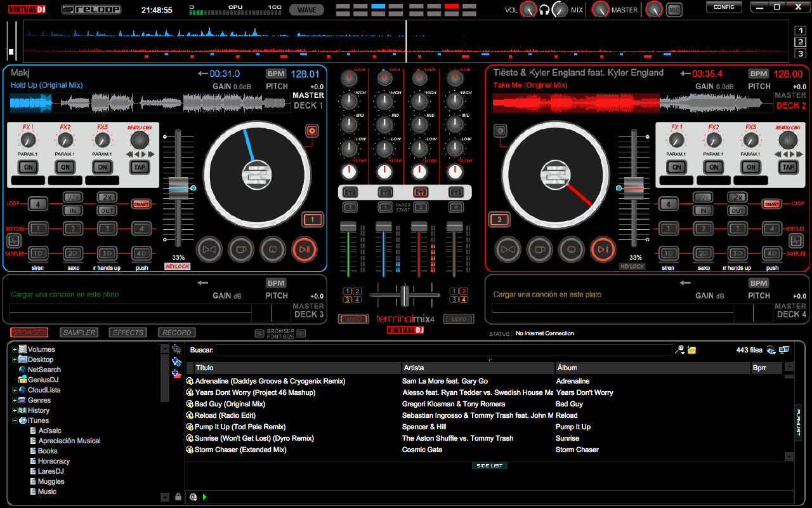This screenshot has width=812, height=508.
Task: Expand the SIDE LIST panel
Action: pos(489,465)
